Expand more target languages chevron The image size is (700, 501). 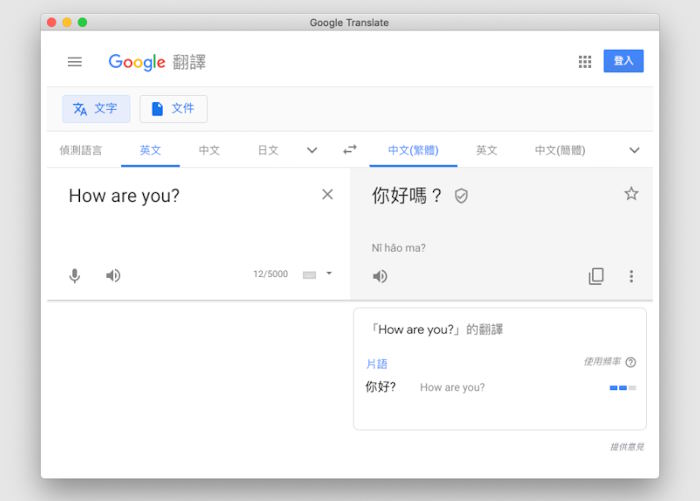[634, 150]
